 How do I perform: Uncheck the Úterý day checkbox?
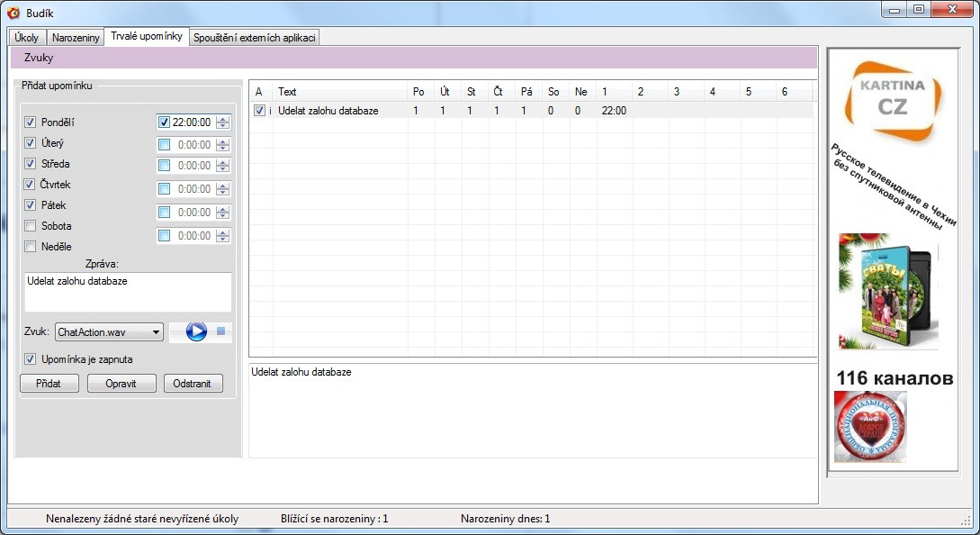[x=30, y=142]
